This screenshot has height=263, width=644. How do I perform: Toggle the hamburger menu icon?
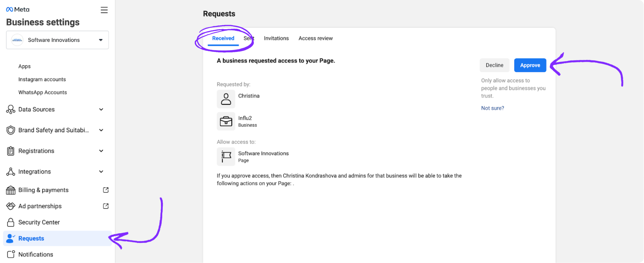(104, 10)
